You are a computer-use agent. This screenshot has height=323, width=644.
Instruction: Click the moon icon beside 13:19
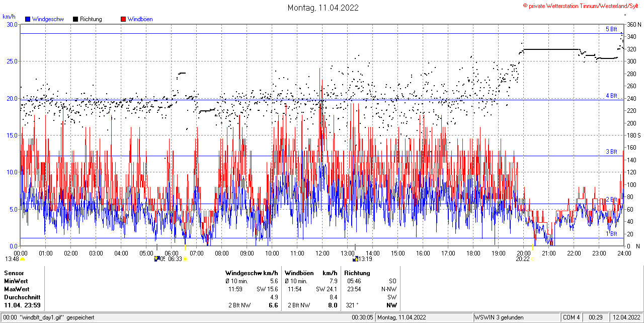coord(356,259)
